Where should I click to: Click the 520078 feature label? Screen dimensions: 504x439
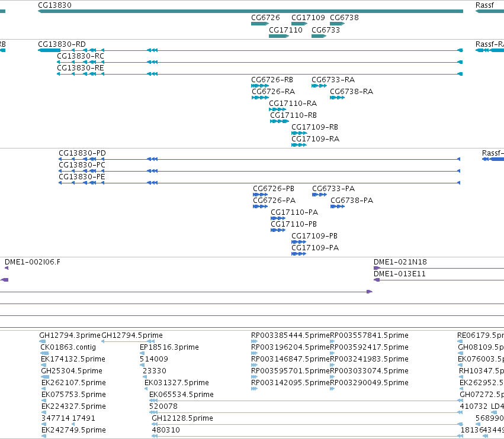click(x=163, y=406)
